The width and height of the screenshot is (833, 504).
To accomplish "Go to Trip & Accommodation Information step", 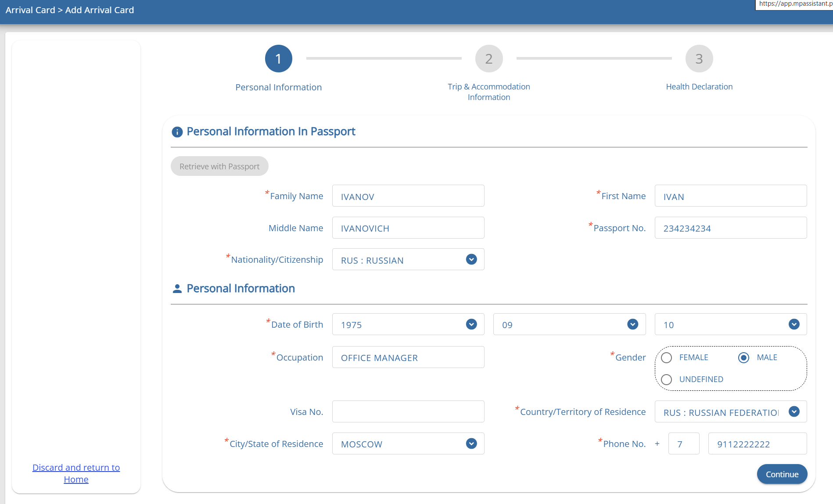I will click(488, 92).
